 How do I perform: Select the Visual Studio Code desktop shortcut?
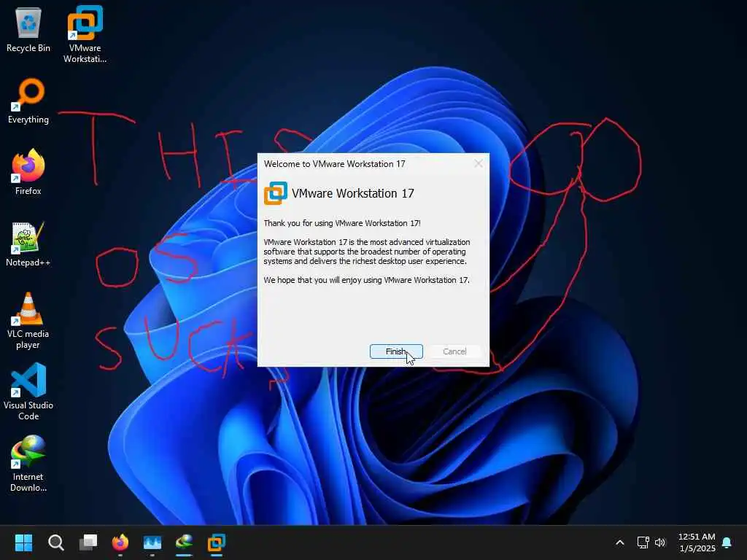(x=28, y=392)
